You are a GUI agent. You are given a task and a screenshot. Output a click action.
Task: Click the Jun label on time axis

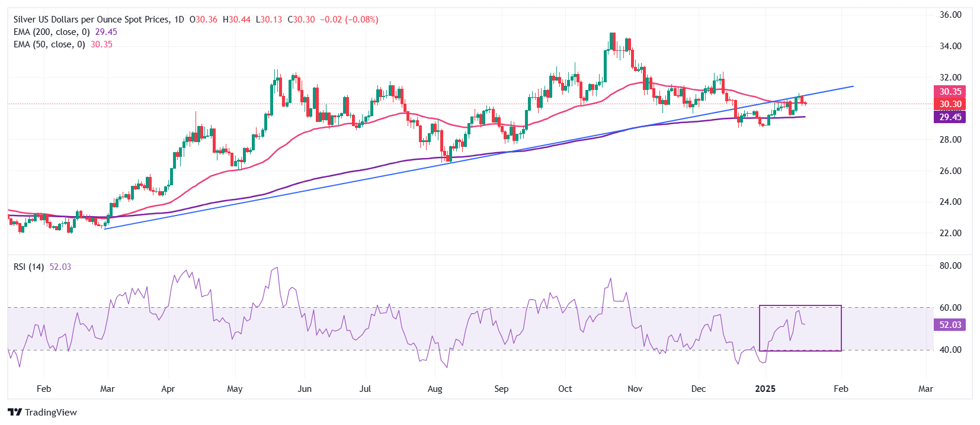pos(305,389)
